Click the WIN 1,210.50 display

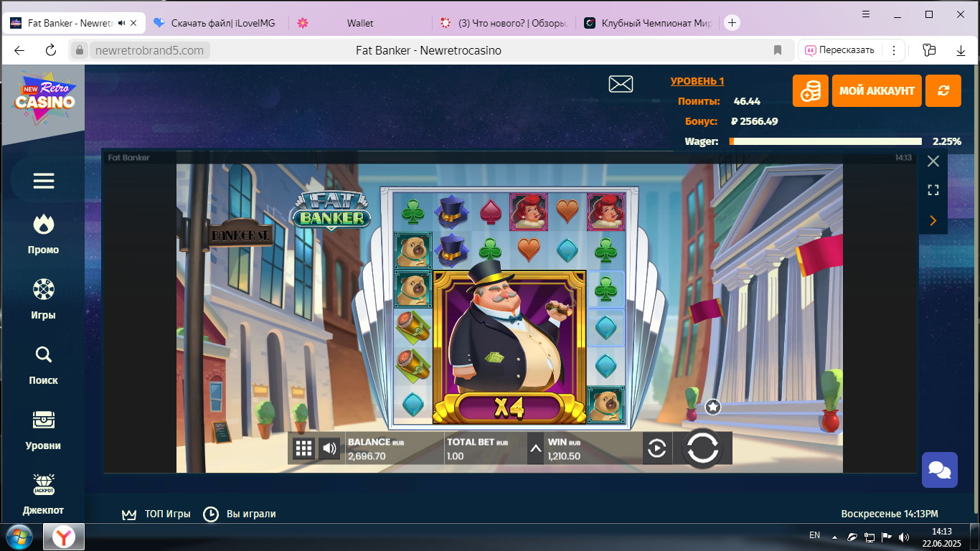565,449
